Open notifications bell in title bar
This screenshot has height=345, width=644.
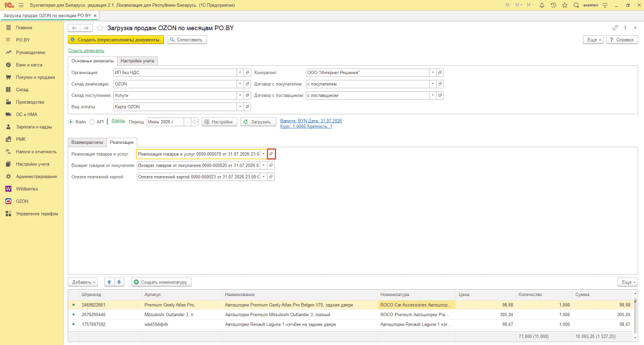541,5
